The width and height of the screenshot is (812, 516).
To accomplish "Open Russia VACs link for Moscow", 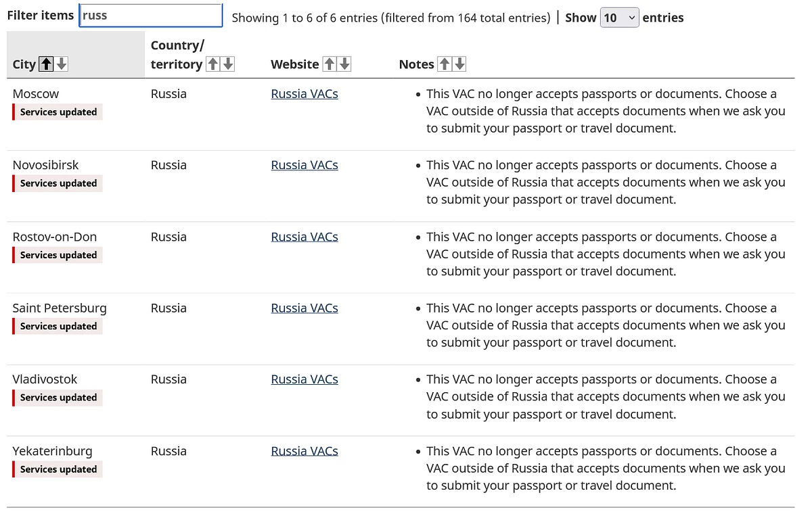I will point(304,94).
